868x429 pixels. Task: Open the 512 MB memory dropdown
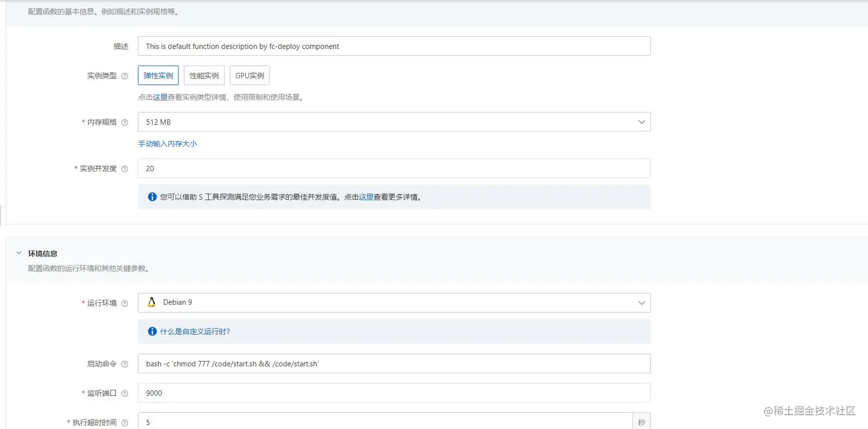tap(394, 122)
